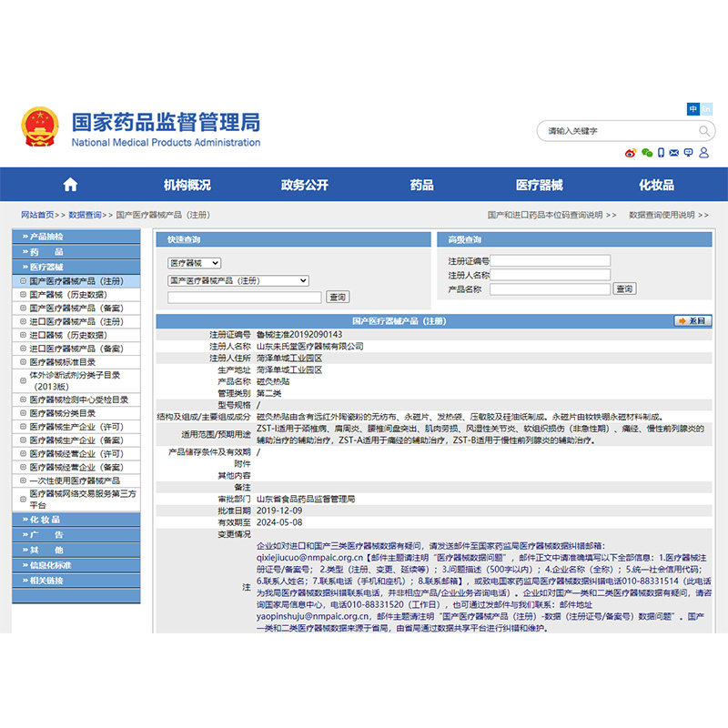The height and width of the screenshot is (728, 728).
Task: Open the 政务公开 navigation menu
Action: [305, 185]
